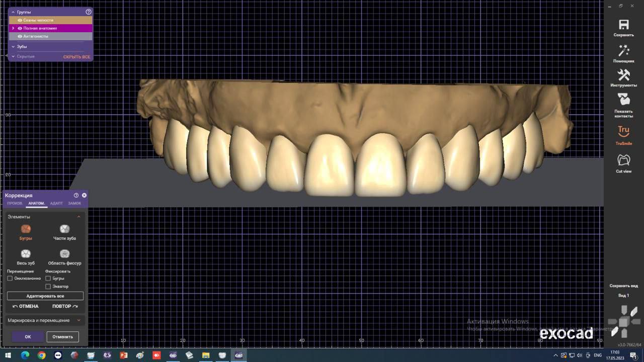644x362 pixels.
Task: Activate the TruSmile rendering icon
Action: tap(623, 131)
